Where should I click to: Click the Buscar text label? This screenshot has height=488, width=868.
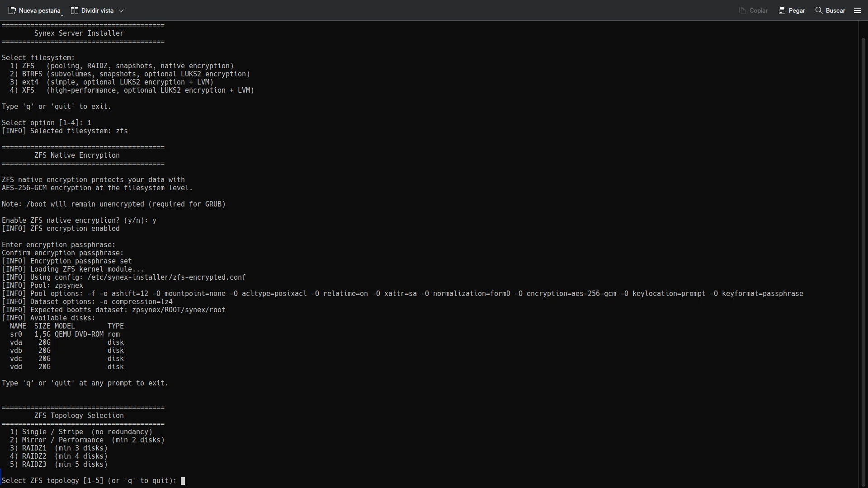pyautogui.click(x=835, y=10)
